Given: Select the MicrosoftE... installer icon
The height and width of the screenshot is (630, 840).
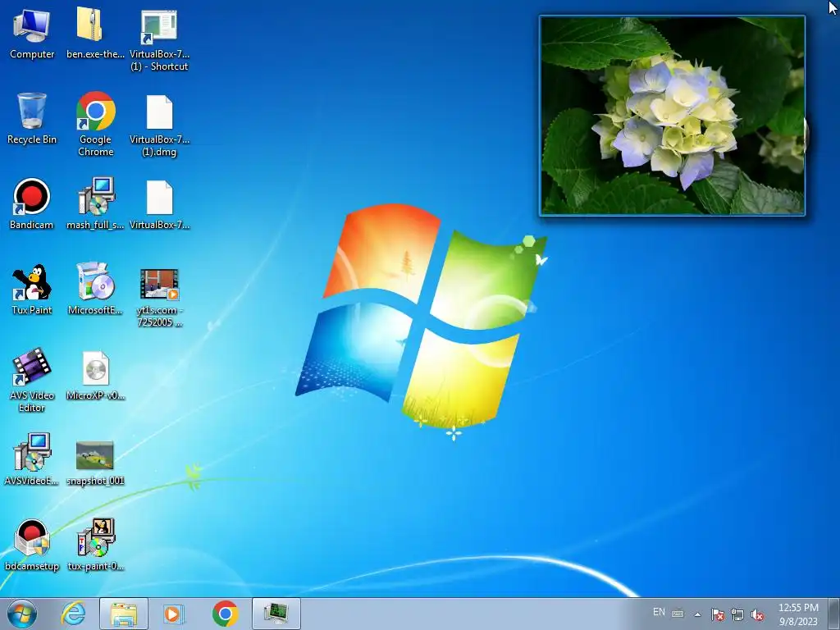Looking at the screenshot, I should click(95, 290).
